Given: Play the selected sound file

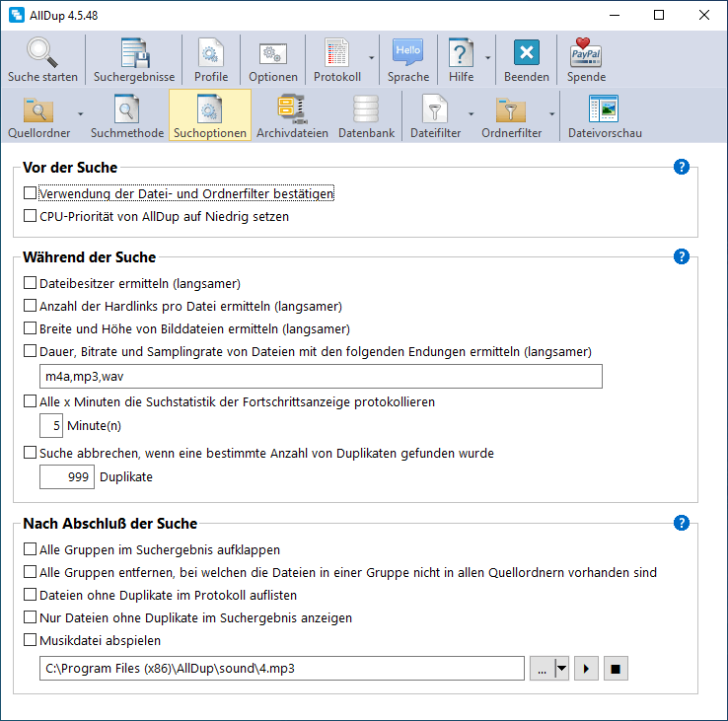Looking at the screenshot, I should click(587, 669).
